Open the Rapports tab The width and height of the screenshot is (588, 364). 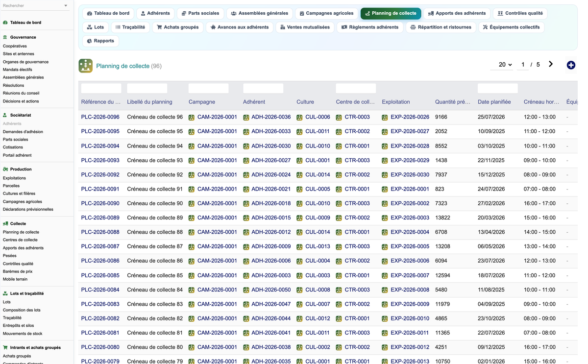coord(100,41)
